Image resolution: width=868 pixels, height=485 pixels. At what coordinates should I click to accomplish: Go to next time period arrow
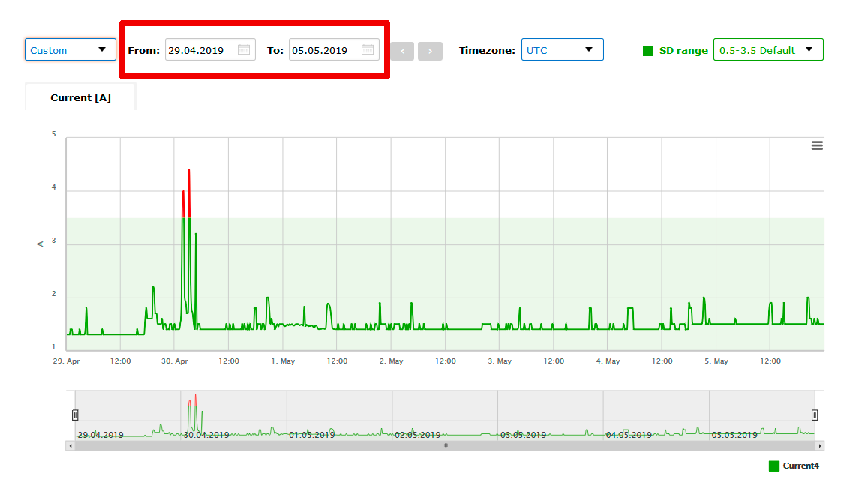[x=430, y=52]
